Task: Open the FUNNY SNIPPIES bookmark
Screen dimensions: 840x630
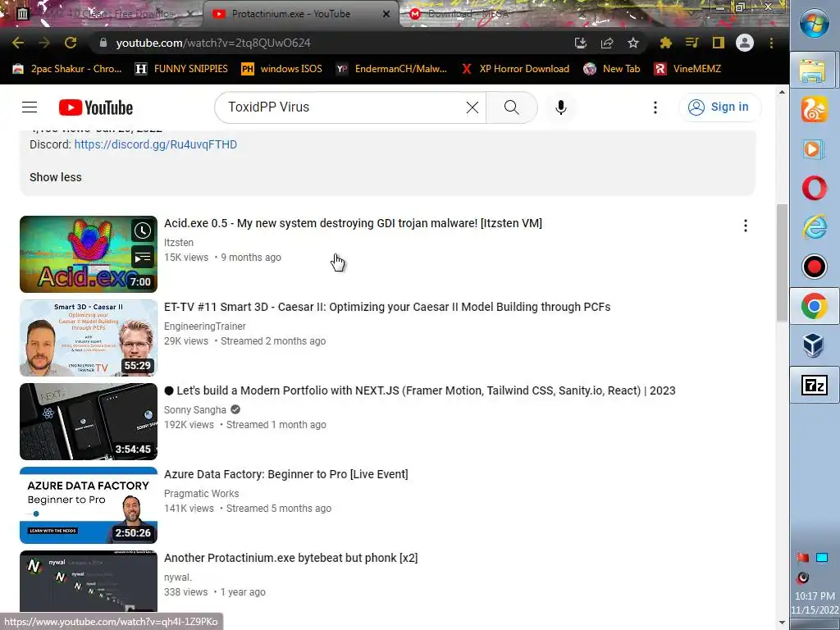Action: click(181, 69)
